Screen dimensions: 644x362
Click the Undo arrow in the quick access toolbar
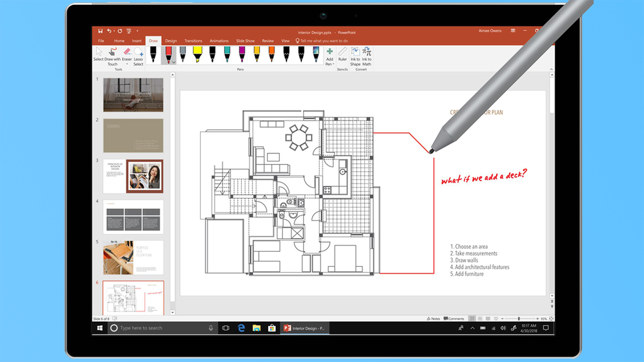click(109, 31)
